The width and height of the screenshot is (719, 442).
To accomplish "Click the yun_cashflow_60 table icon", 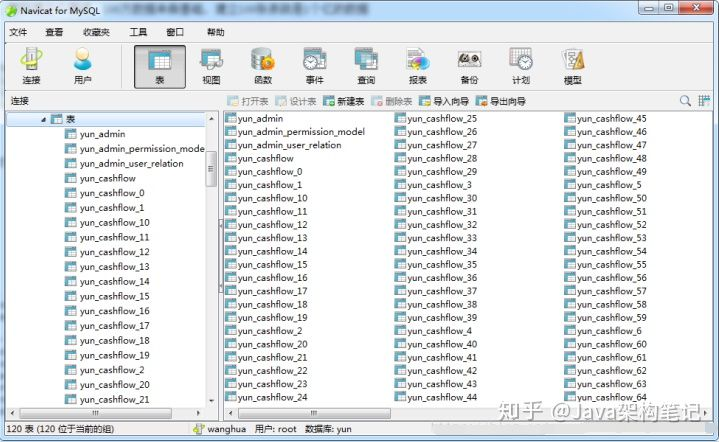I will coord(570,344).
